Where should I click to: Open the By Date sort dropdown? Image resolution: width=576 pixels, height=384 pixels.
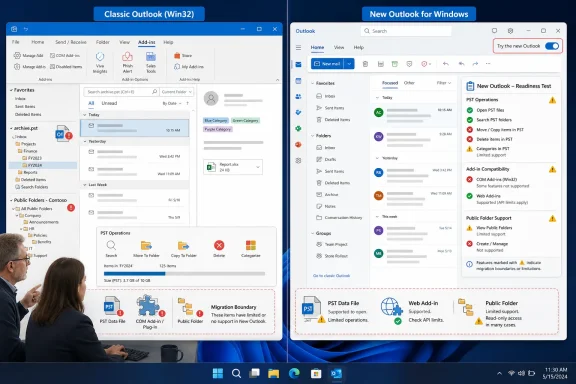[x=172, y=104]
